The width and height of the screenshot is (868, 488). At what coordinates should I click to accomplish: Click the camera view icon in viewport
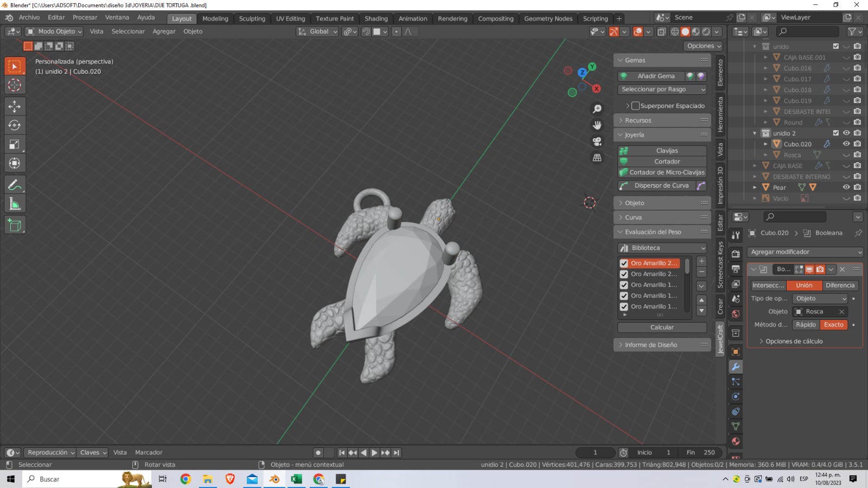click(597, 142)
